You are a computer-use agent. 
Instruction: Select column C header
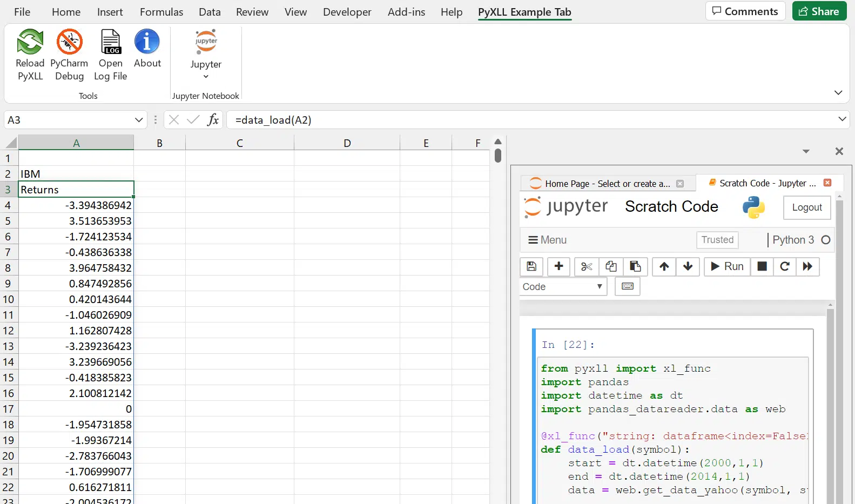[240, 143]
